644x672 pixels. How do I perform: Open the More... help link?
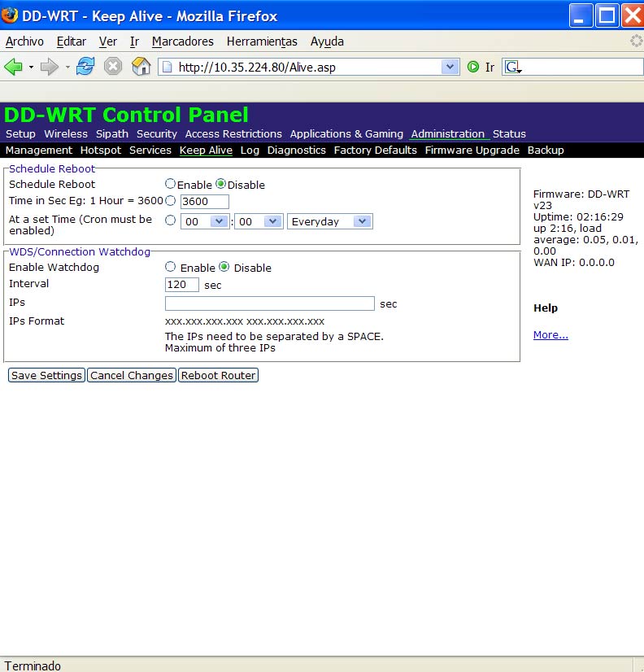point(550,335)
